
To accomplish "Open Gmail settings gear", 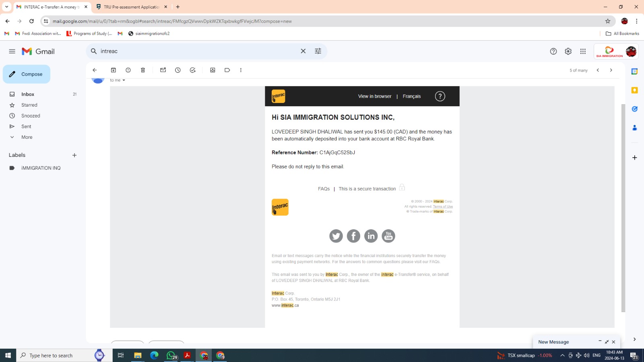I will tap(568, 51).
